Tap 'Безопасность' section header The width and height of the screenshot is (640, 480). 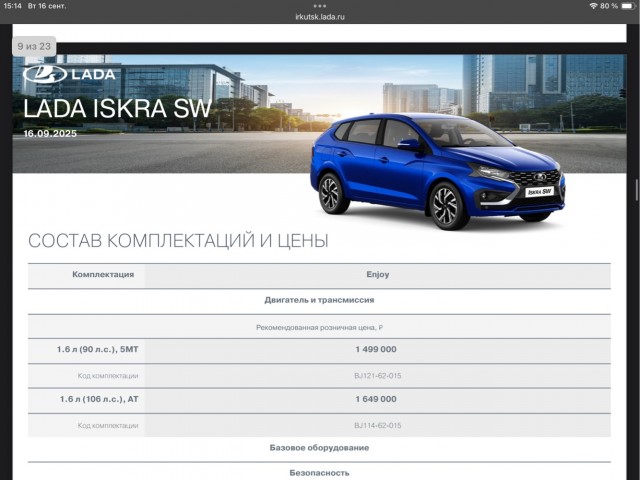click(x=319, y=473)
